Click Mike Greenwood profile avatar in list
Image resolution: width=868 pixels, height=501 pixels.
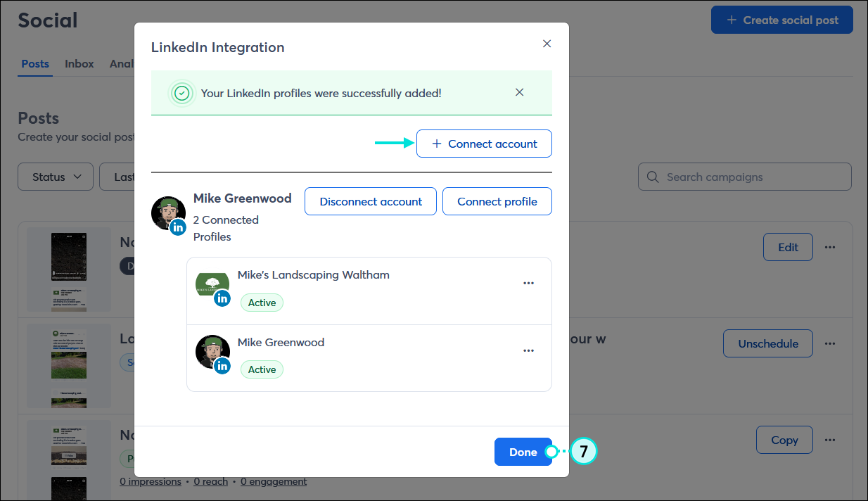212,352
